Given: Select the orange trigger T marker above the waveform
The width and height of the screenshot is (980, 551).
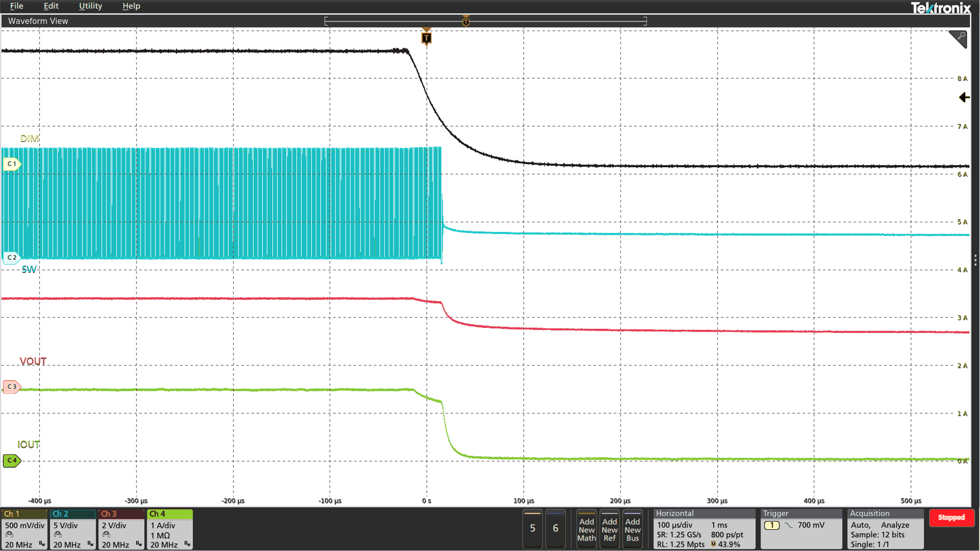Looking at the screenshot, I should point(426,37).
